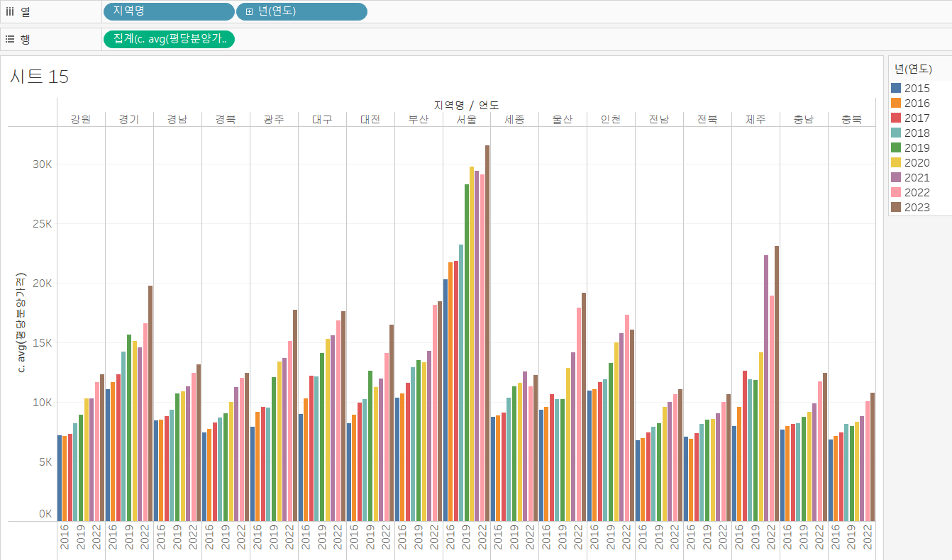The height and width of the screenshot is (560, 952).
Task: Select the 전남 region header
Action: tap(659, 119)
